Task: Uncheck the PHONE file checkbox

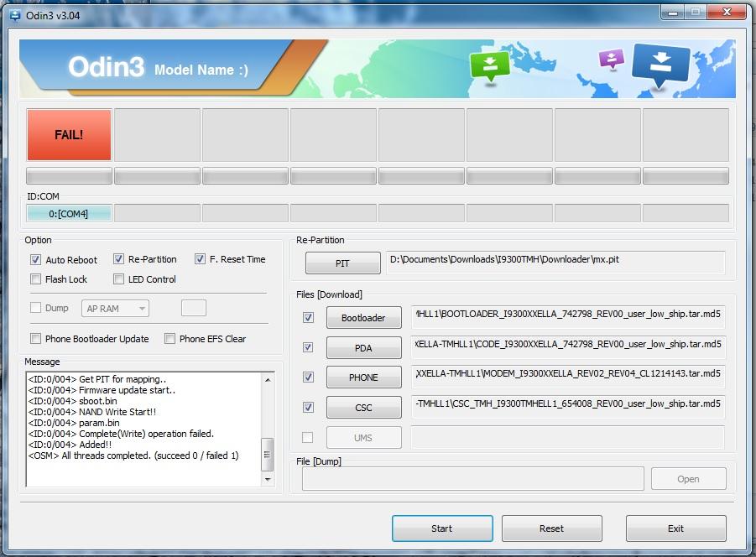Action: click(308, 377)
